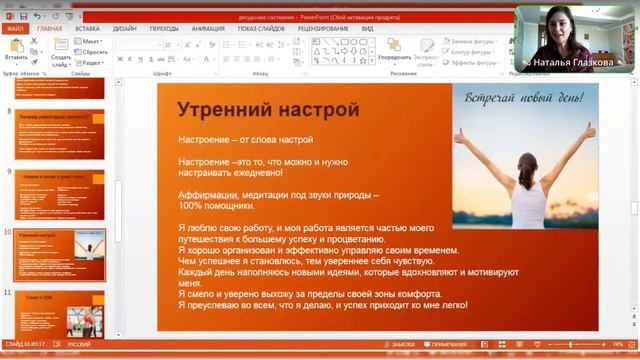The height and width of the screenshot is (360, 640).
Task: Click РУССКИЙ language indicator in status bar
Action: (x=79, y=344)
